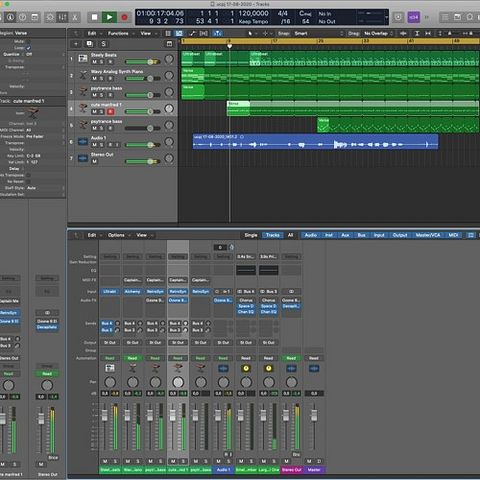
Task: Click the green Play button
Action: 109,17
